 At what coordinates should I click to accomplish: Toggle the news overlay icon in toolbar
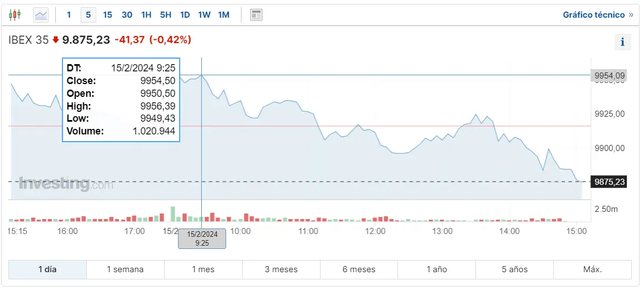point(256,15)
